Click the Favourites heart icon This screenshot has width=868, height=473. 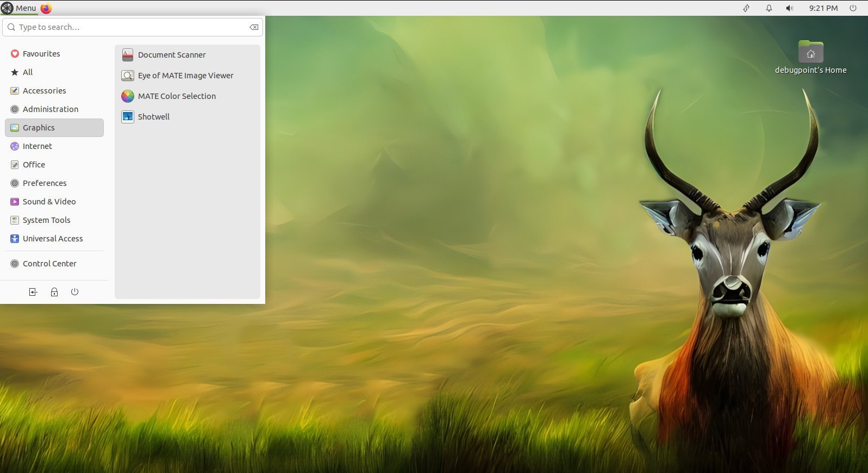click(15, 54)
